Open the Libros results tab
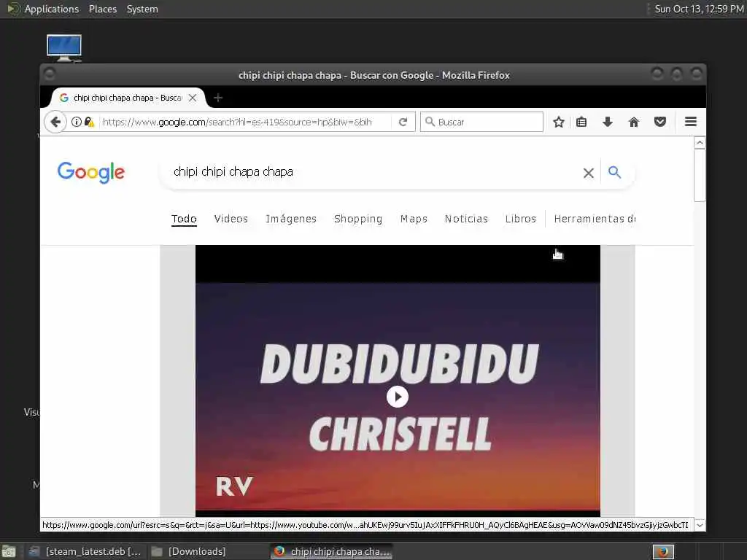This screenshot has width=747, height=560. pos(521,219)
